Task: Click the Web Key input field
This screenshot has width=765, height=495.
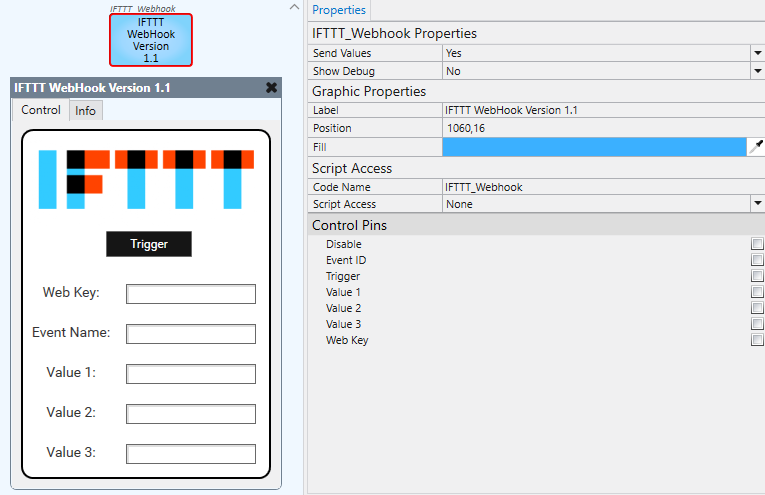Action: [191, 294]
